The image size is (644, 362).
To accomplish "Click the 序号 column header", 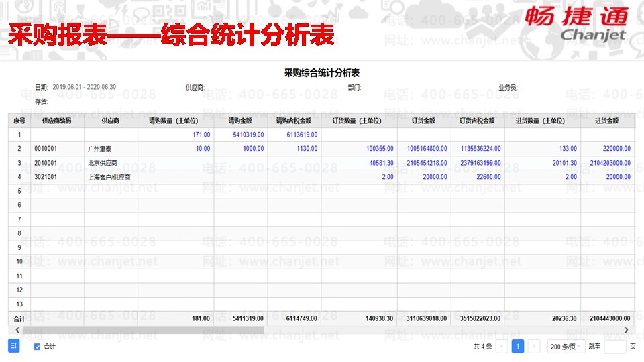I will tap(19, 121).
